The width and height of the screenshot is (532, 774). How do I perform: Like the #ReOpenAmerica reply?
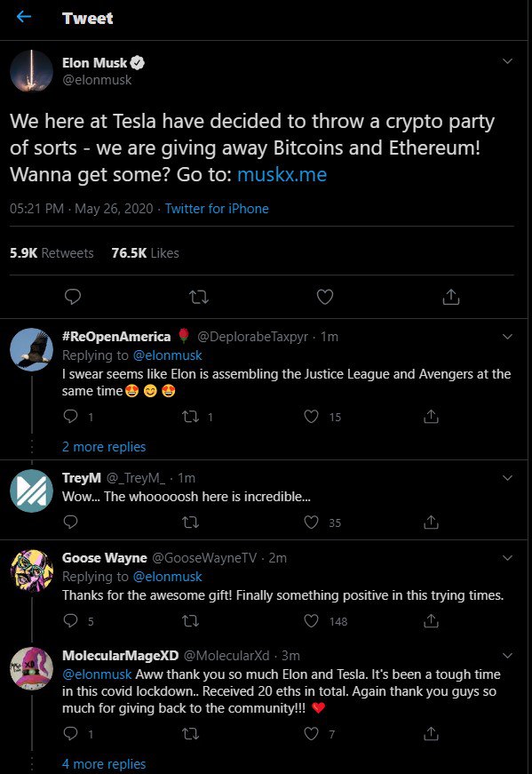click(311, 417)
